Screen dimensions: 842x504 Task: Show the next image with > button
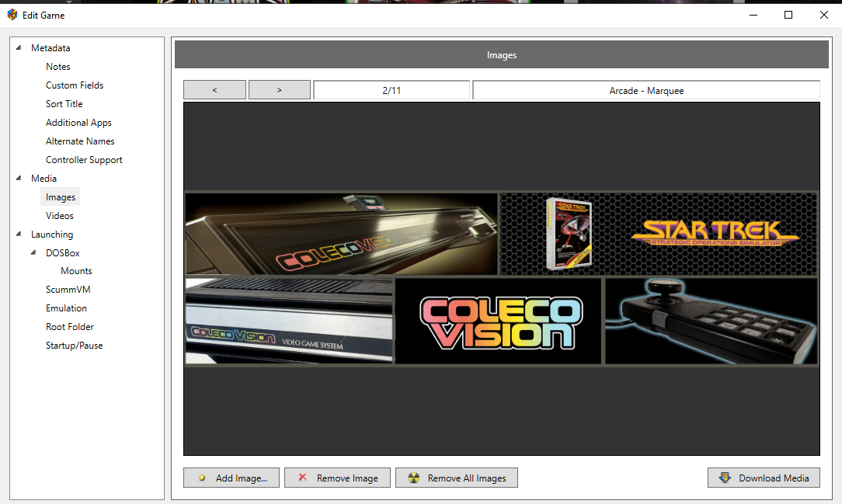[x=279, y=90]
